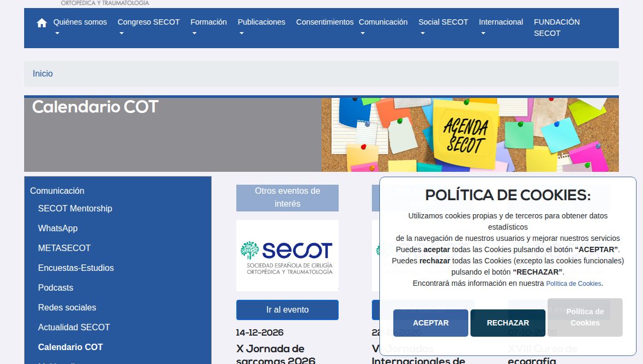Open the Publicaciones menu
The image size is (643, 364).
tap(261, 22)
